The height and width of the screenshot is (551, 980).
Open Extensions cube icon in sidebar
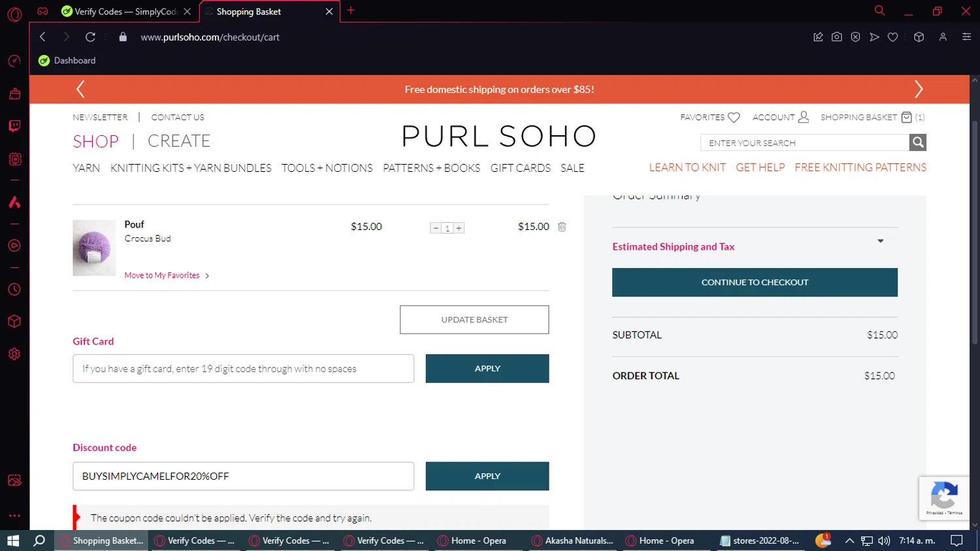[x=14, y=322]
